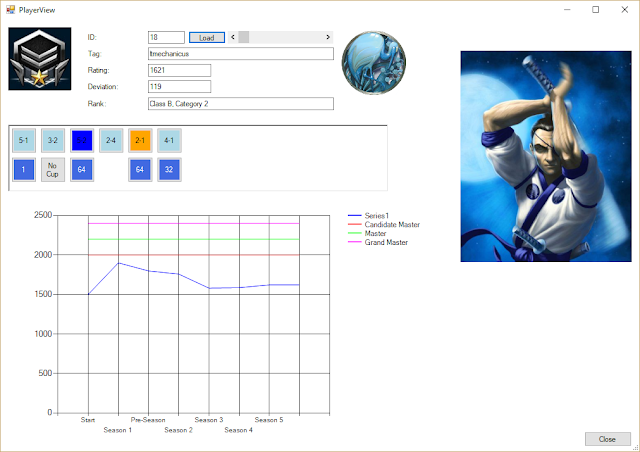Image resolution: width=640 pixels, height=452 pixels.
Task: Click the military rank badge icon
Action: pyautogui.click(x=40, y=59)
